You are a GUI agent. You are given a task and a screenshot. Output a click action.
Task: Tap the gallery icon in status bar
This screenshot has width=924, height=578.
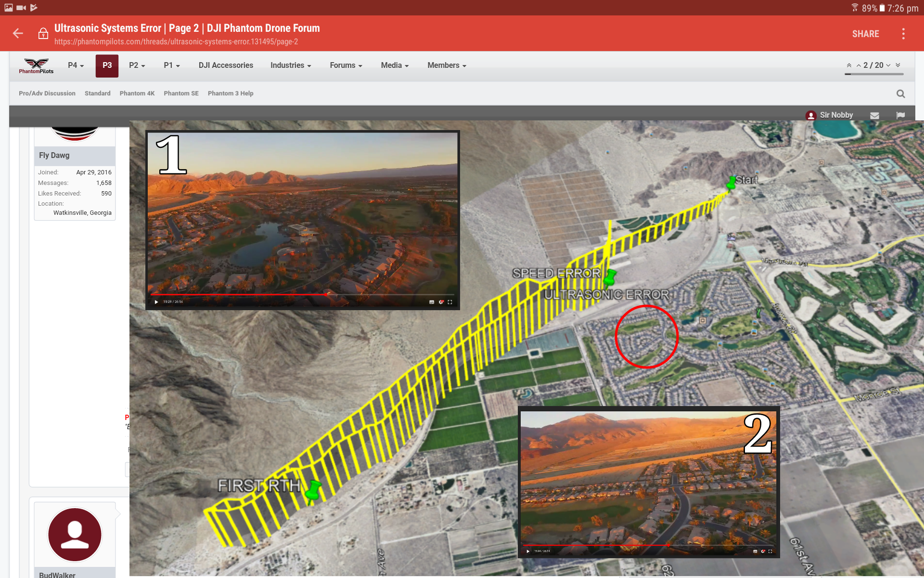(x=9, y=8)
